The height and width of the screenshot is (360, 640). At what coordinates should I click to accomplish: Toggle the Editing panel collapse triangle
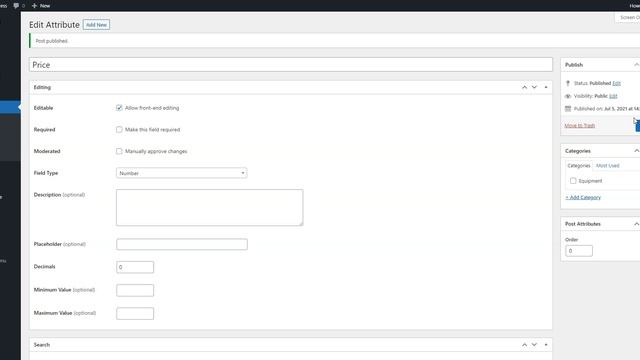(x=546, y=87)
